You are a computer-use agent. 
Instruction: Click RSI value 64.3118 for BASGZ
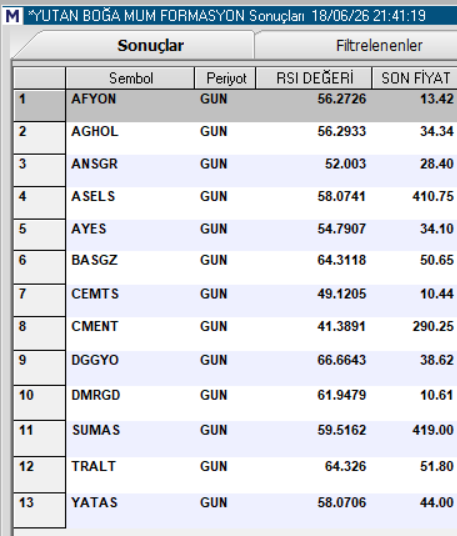342,260
